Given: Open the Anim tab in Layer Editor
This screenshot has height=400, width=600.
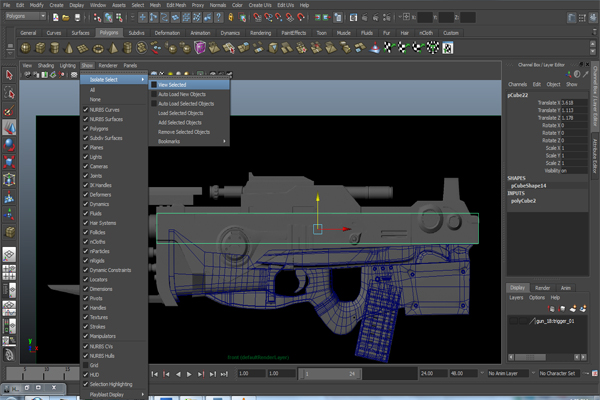Looking at the screenshot, I should (566, 288).
